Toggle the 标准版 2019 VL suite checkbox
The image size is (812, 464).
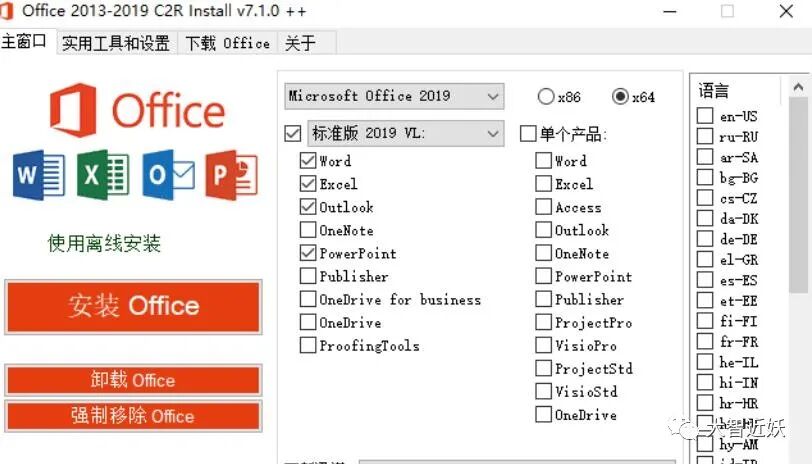click(293, 134)
